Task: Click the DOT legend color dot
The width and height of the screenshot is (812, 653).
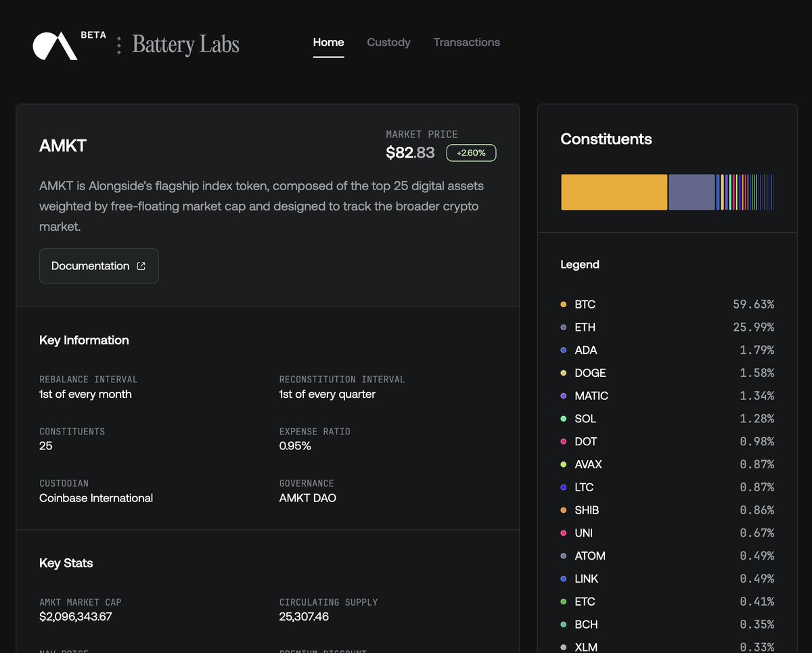Action: coord(564,442)
